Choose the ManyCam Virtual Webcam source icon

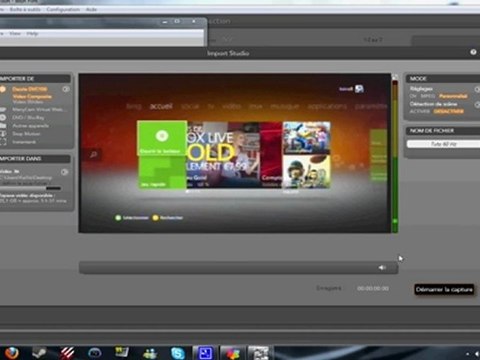[x=3, y=110]
